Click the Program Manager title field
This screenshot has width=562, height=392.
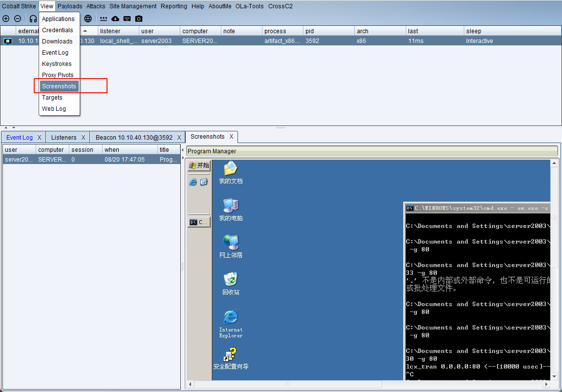click(x=372, y=151)
